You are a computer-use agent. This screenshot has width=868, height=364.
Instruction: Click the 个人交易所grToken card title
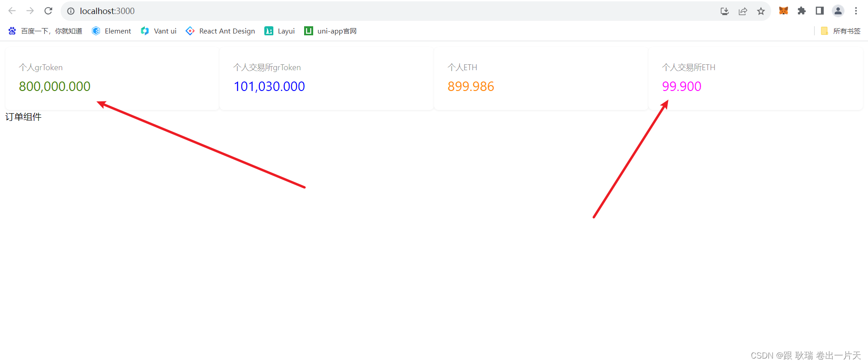[267, 67]
